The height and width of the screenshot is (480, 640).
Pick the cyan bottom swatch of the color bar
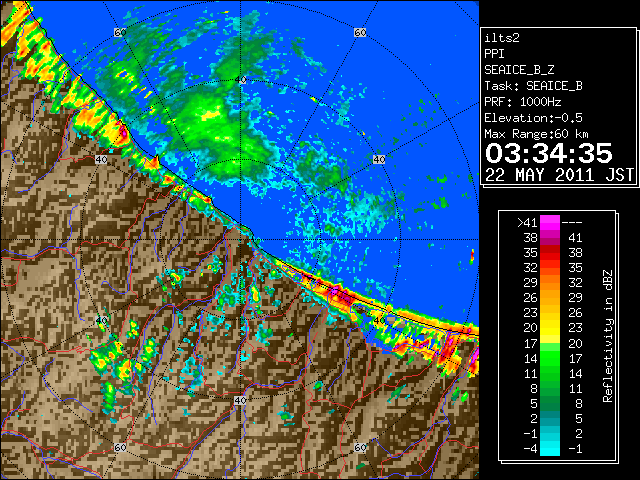[550, 449]
